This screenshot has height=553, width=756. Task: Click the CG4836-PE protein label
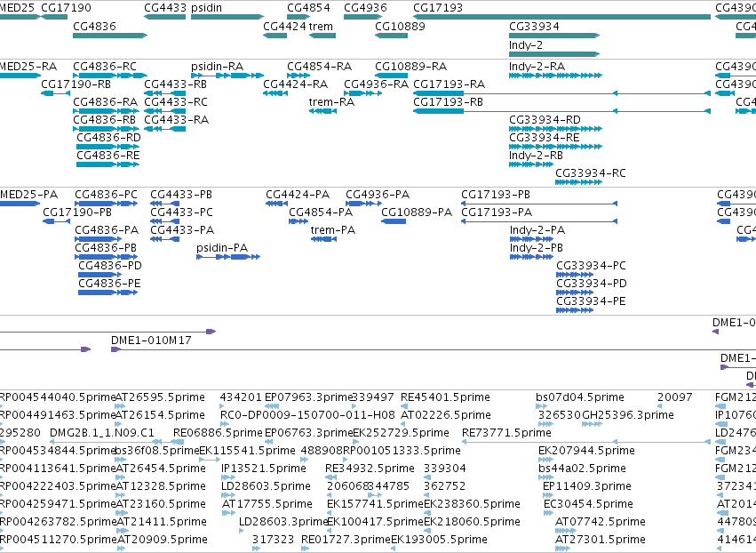pyautogui.click(x=109, y=284)
